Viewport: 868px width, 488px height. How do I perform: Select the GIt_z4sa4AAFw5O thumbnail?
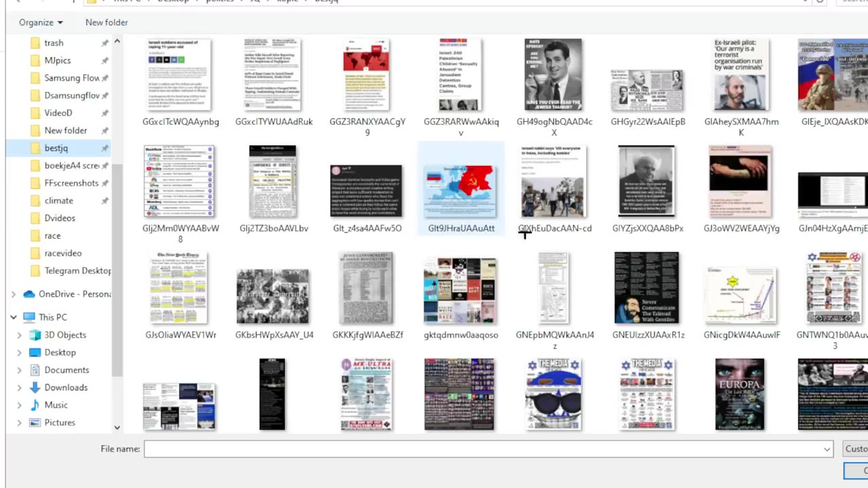click(366, 191)
